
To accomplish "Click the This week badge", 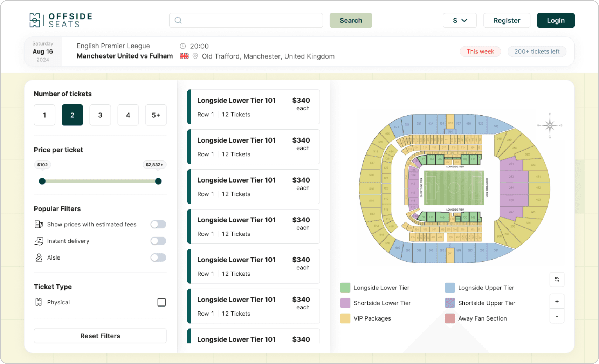I will [480, 51].
